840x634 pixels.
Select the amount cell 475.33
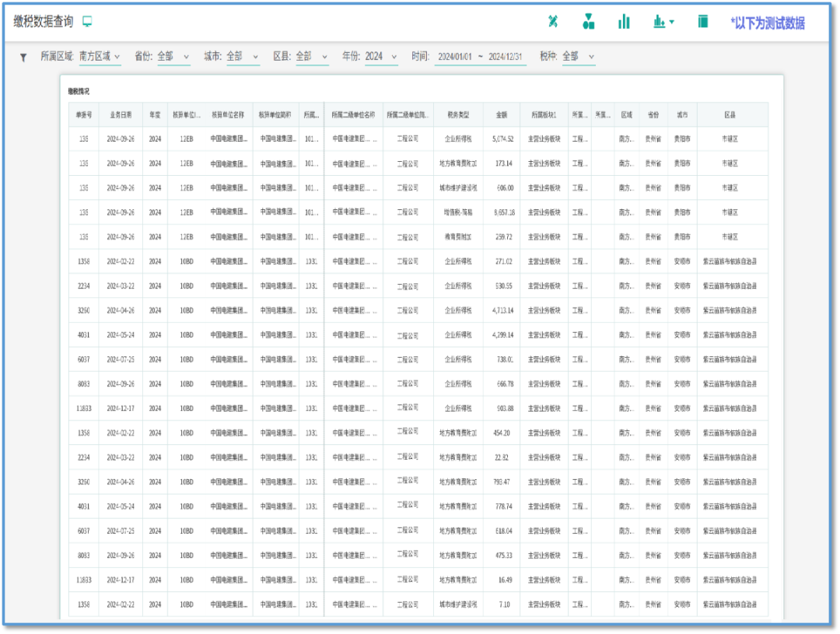click(x=503, y=555)
